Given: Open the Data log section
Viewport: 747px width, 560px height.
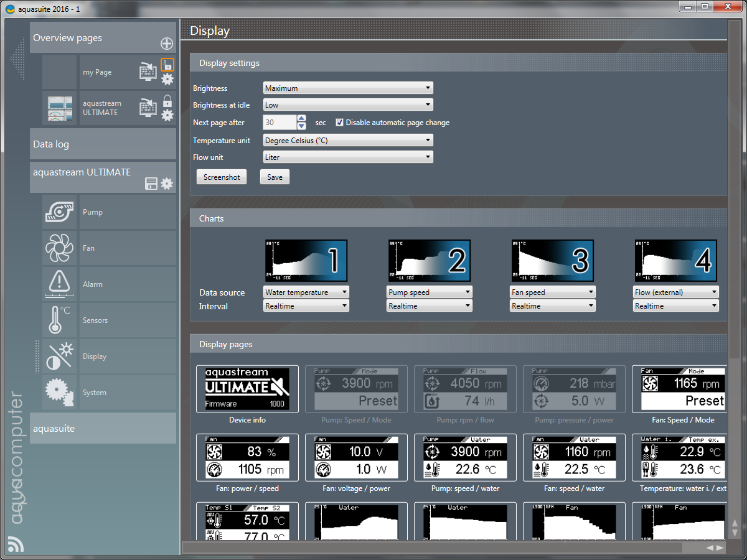Looking at the screenshot, I should pyautogui.click(x=103, y=144).
